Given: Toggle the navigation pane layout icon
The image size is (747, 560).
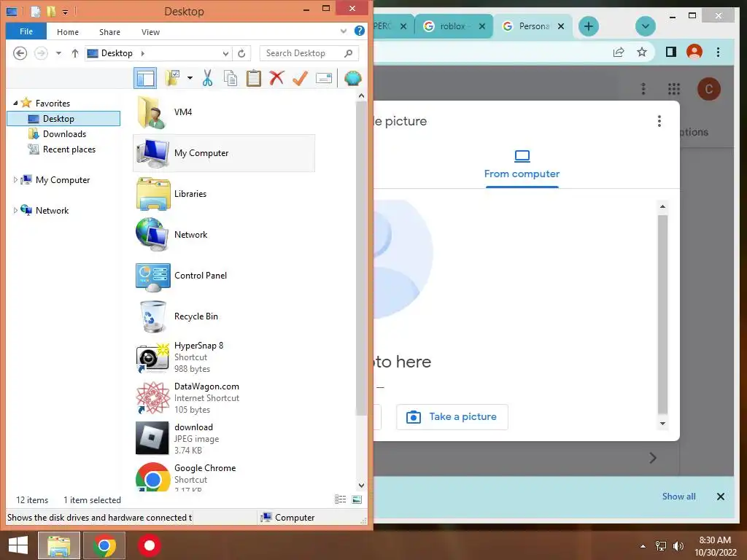Looking at the screenshot, I should point(145,78).
